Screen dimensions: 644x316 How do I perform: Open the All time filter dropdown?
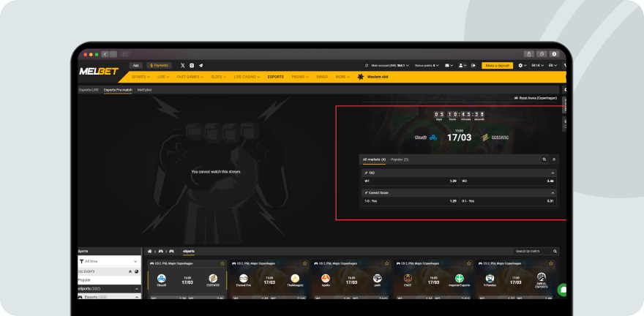tap(109, 261)
